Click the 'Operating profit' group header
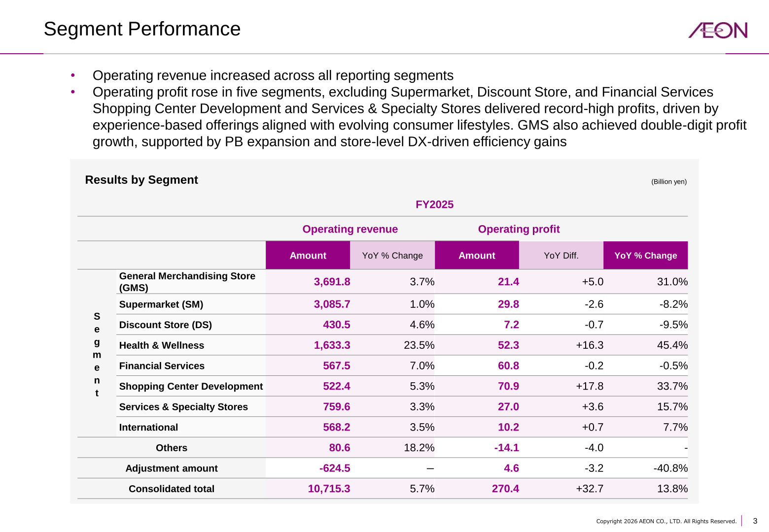Image resolution: width=769 pixels, height=532 pixels. (519, 229)
